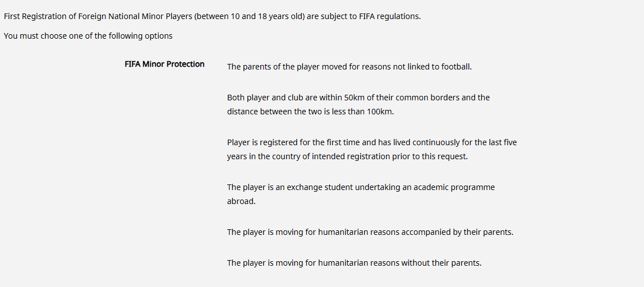Screen dimensions: 644x287
Task: Pick the exchange student academic programme option
Action: (361, 194)
